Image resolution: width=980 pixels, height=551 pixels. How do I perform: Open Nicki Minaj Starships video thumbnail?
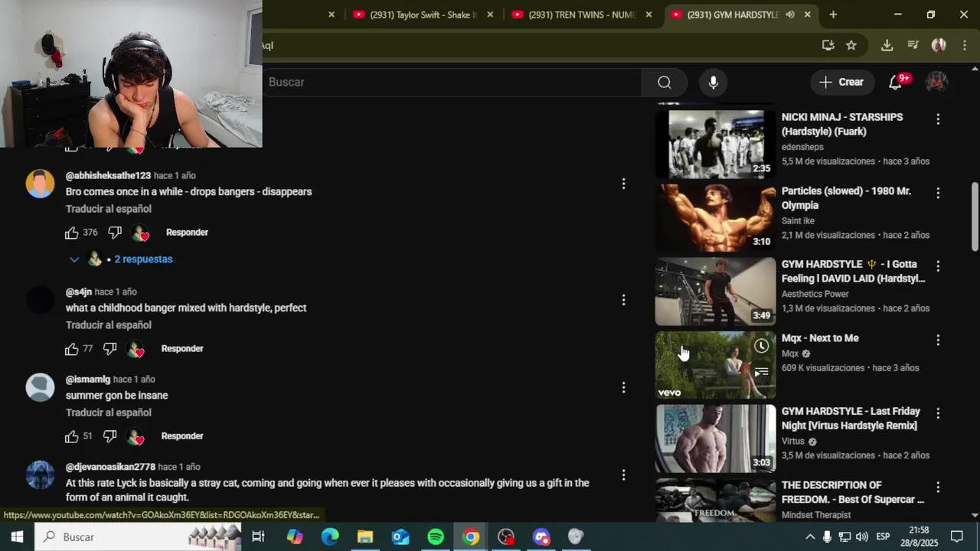716,144
